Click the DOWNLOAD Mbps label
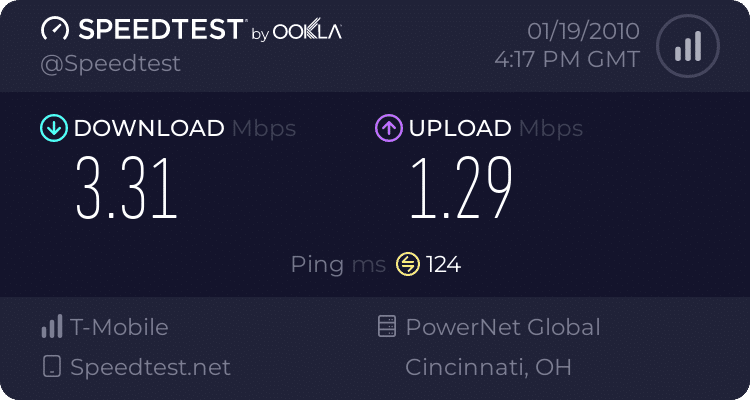Viewport: 750px width, 400px height. (x=185, y=128)
